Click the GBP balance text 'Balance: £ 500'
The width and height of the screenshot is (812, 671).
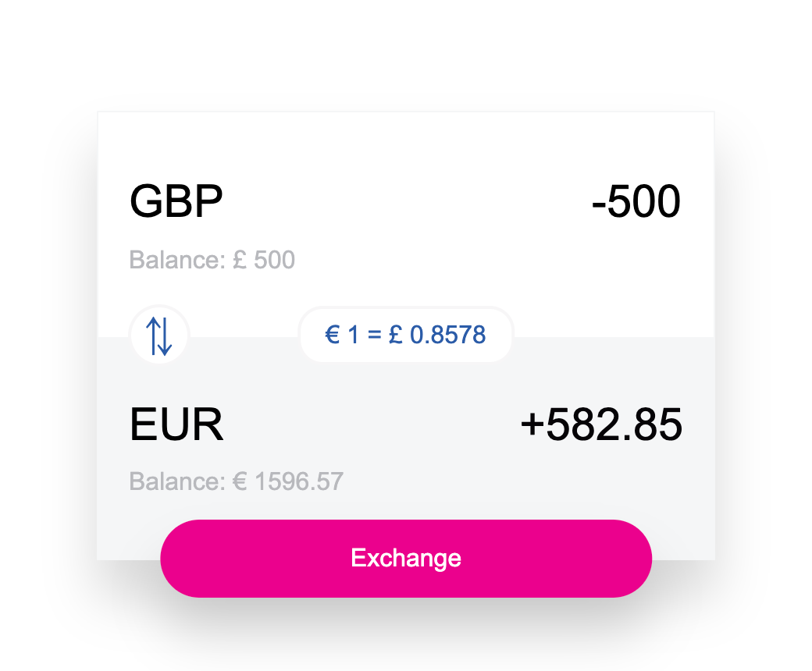tap(212, 260)
